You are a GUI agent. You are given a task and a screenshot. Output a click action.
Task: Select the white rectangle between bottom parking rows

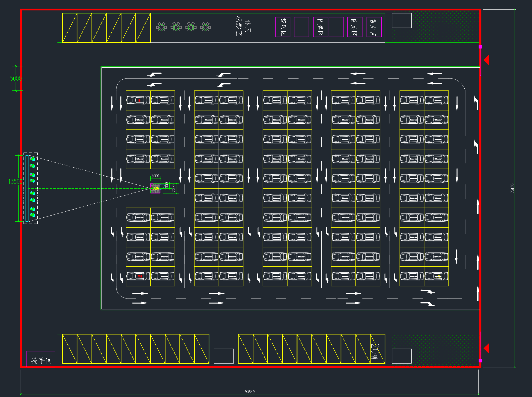tap(224, 356)
